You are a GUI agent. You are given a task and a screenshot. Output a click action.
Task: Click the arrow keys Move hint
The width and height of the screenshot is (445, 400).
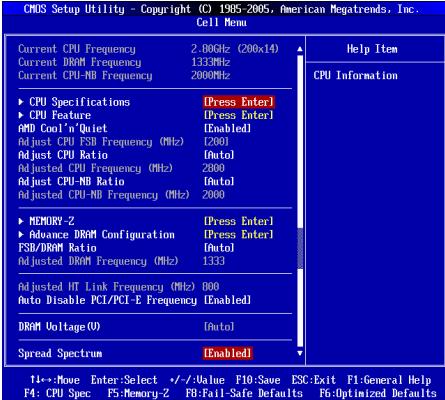(x=55, y=380)
